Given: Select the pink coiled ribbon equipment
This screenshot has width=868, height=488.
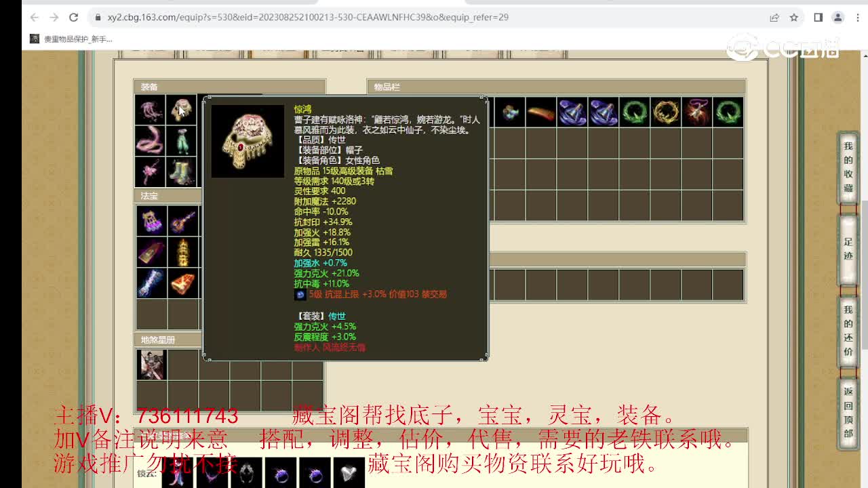Looking at the screenshot, I should [150, 141].
